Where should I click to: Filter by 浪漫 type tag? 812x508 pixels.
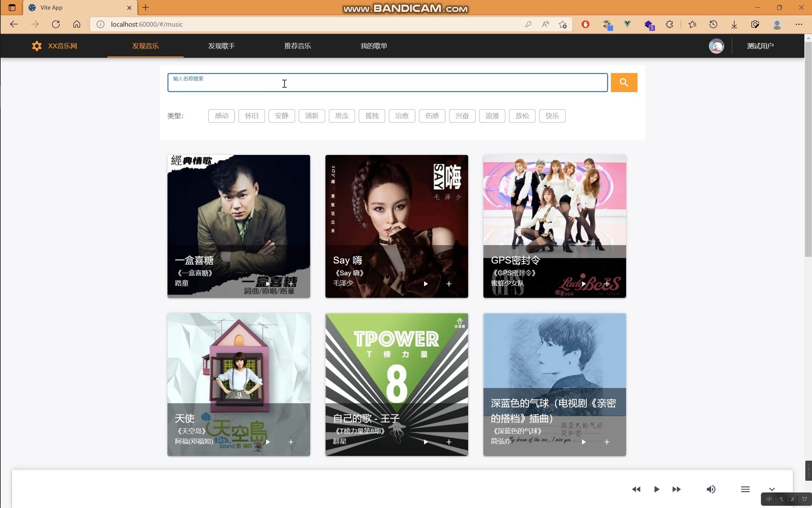pos(492,116)
